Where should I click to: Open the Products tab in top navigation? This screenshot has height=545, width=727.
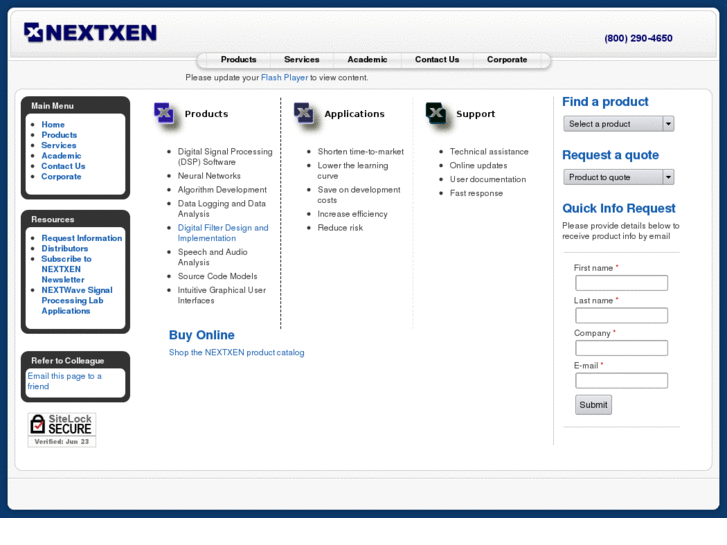coord(238,59)
